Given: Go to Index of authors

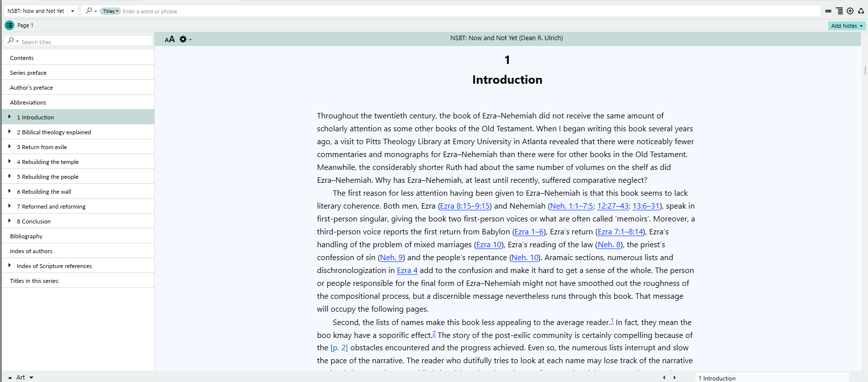Looking at the screenshot, I should point(78,251).
